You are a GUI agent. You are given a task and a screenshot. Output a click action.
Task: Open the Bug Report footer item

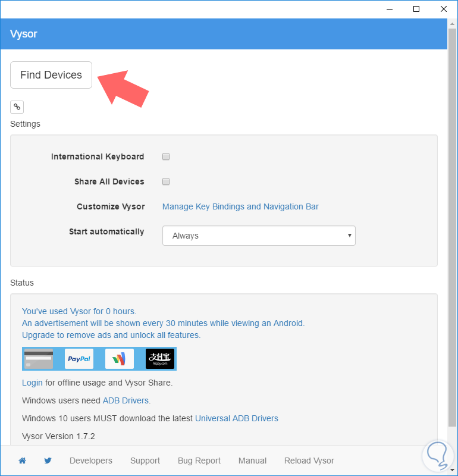(x=199, y=461)
